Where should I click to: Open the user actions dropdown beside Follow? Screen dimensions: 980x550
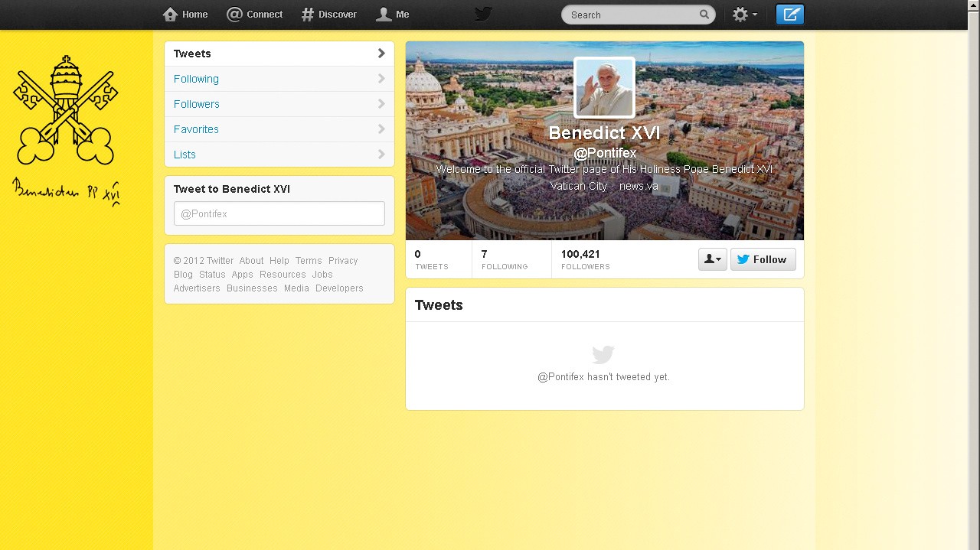pyautogui.click(x=712, y=259)
